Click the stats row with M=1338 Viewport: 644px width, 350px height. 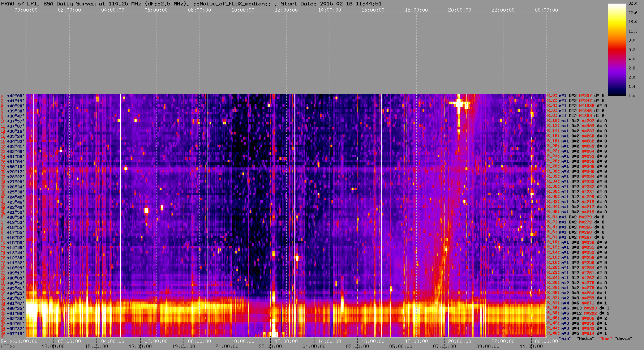577,106
